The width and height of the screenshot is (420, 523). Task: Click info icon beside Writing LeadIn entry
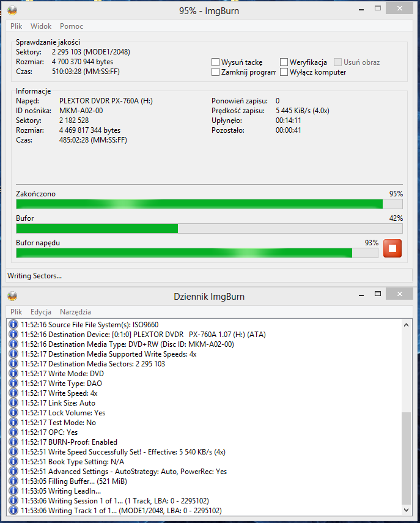(13, 491)
